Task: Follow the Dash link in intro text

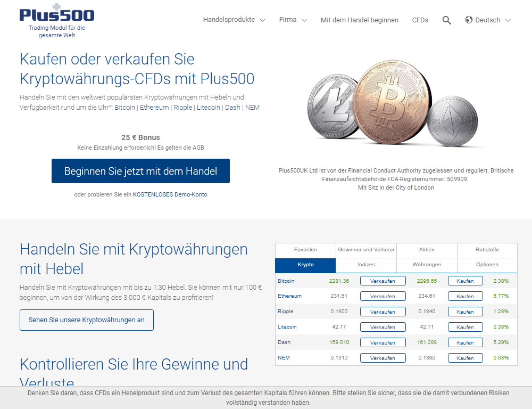Action: coord(232,108)
